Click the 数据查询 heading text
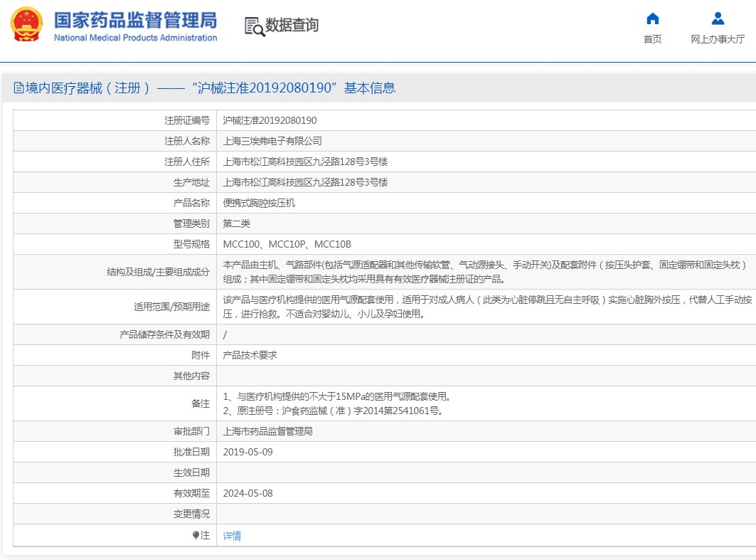 pyautogui.click(x=292, y=25)
